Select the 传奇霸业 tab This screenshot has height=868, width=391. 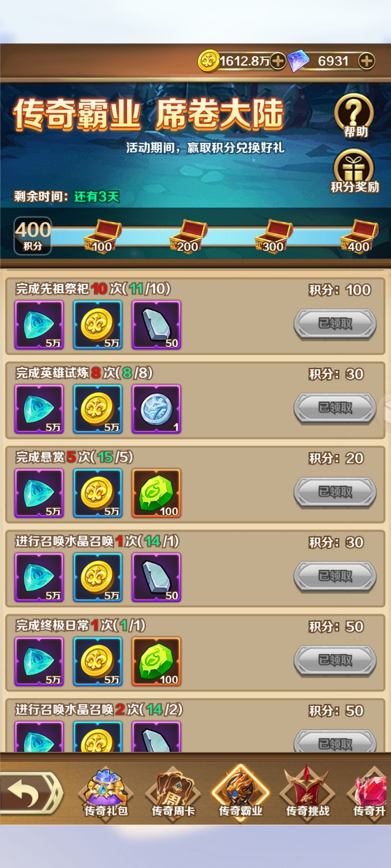pos(240,793)
